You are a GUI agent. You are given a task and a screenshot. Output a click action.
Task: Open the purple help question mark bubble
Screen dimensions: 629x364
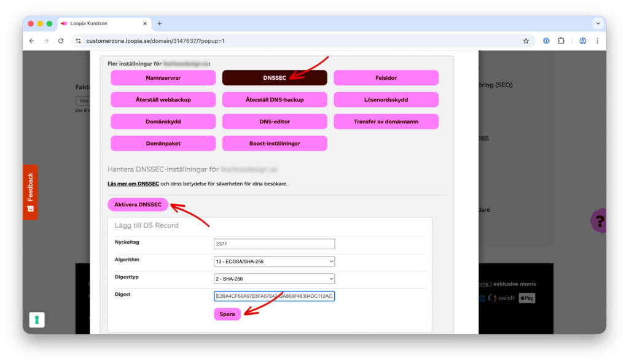(599, 220)
